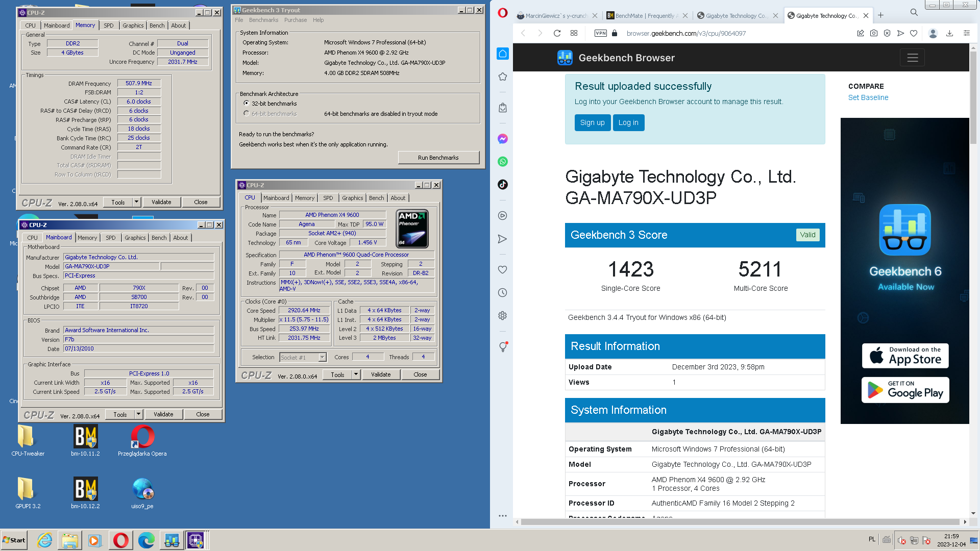This screenshot has height=551, width=980.
Task: Click Geekbench Browser logo
Action: pyautogui.click(x=616, y=58)
